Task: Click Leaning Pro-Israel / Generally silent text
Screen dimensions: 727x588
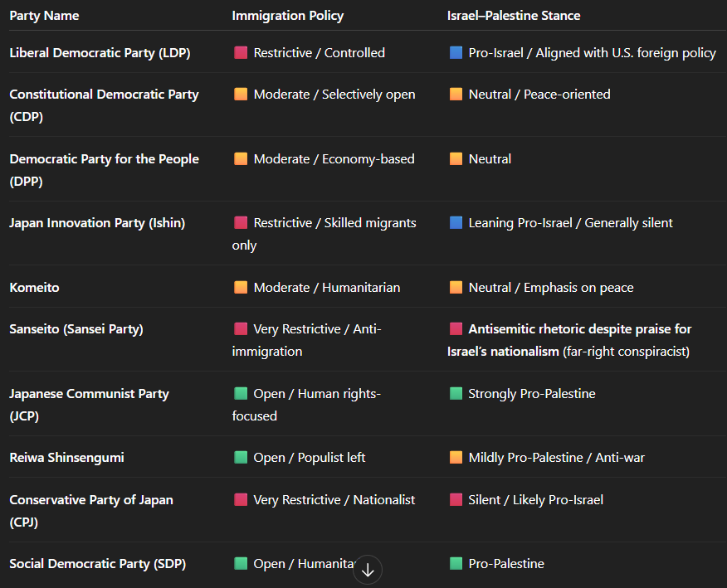Action: [x=570, y=223]
